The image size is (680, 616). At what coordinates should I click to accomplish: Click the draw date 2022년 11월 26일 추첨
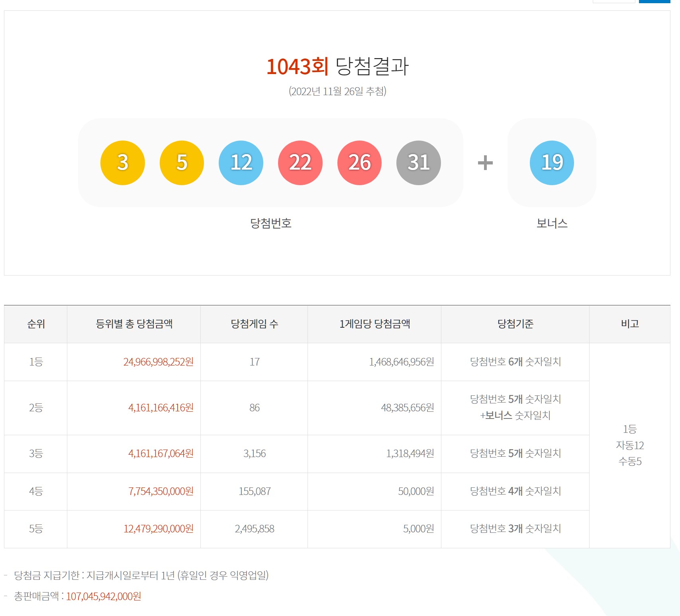coord(337,91)
